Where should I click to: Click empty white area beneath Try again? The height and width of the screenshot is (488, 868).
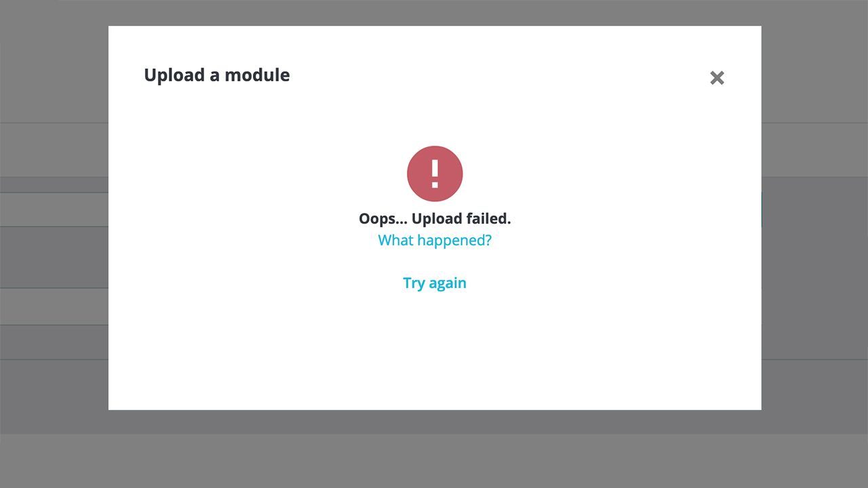click(435, 349)
